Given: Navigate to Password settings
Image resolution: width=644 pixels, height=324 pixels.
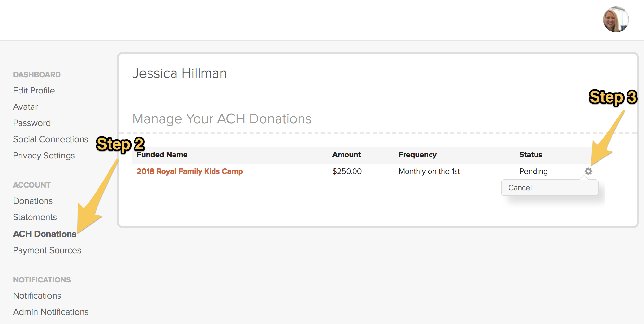Looking at the screenshot, I should coord(32,123).
